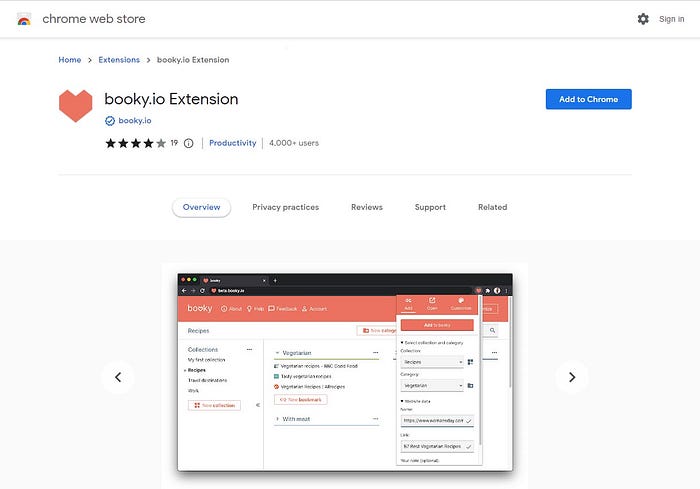This screenshot has height=489, width=700.
Task: Go to Home breadcrumb link
Action: point(70,60)
